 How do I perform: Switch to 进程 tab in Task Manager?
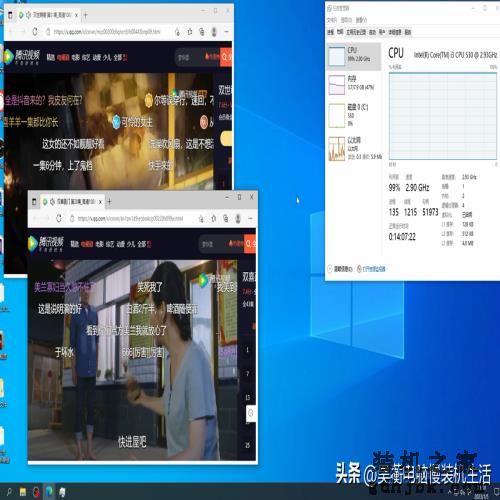pos(330,32)
